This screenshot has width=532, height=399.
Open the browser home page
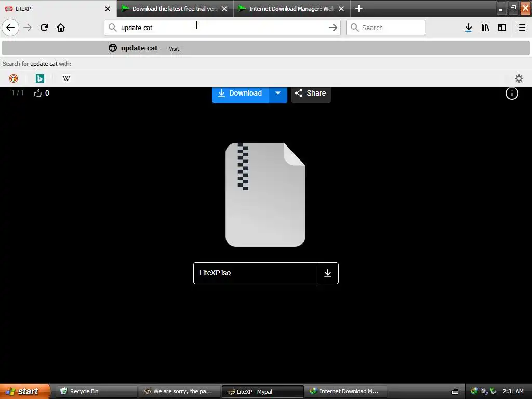tap(61, 28)
